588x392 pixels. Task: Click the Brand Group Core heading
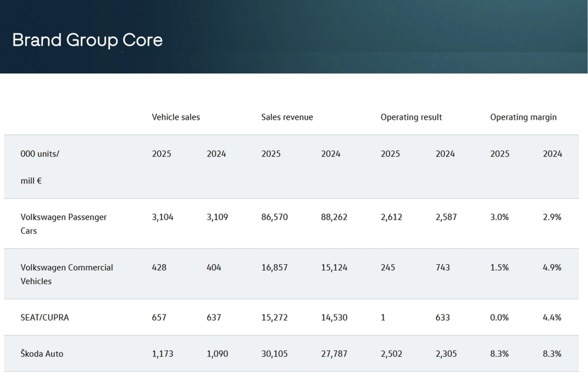tap(87, 40)
